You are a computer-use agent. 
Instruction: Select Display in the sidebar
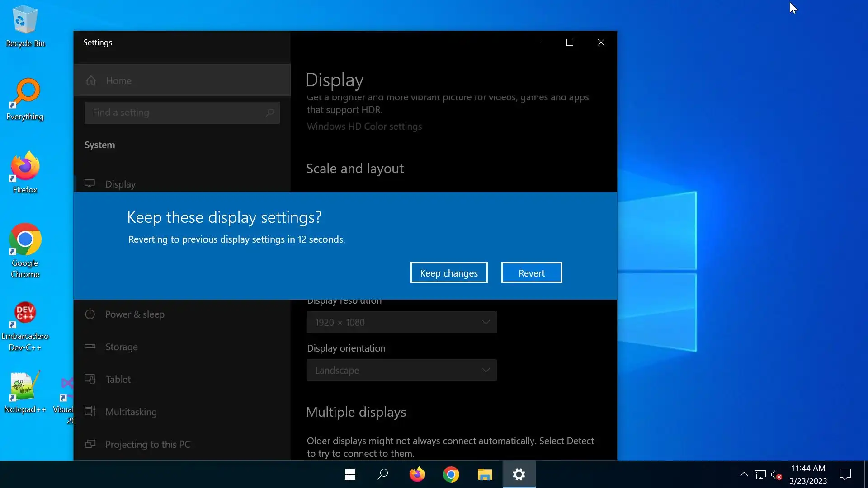coord(120,184)
